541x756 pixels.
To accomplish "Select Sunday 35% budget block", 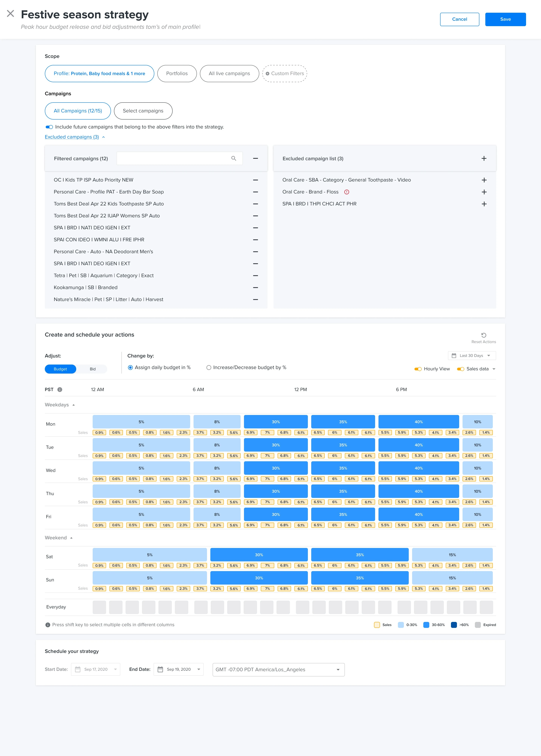I will coord(360,578).
